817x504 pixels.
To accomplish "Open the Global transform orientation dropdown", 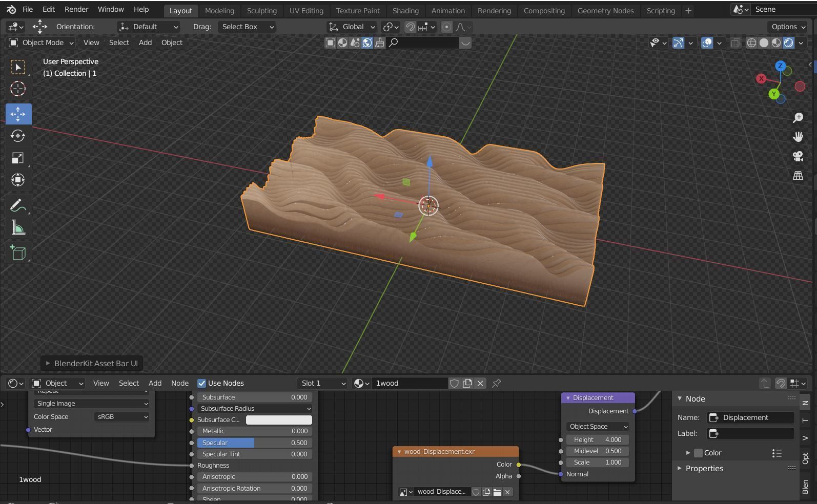I will coord(352,27).
